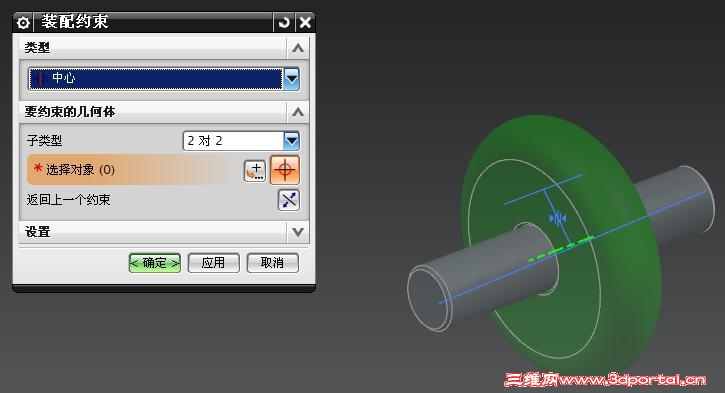Click the 应用 button
The image size is (725, 393).
pyautogui.click(x=214, y=263)
